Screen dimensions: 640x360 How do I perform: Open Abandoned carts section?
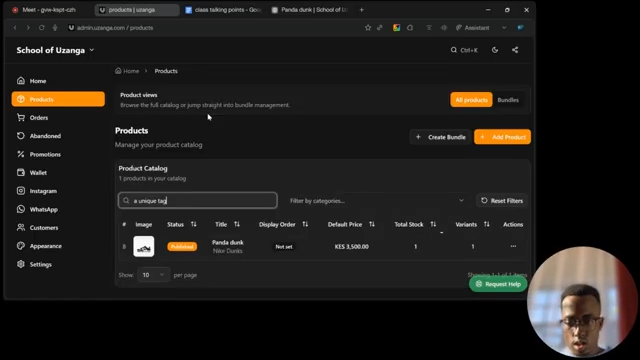(58, 136)
